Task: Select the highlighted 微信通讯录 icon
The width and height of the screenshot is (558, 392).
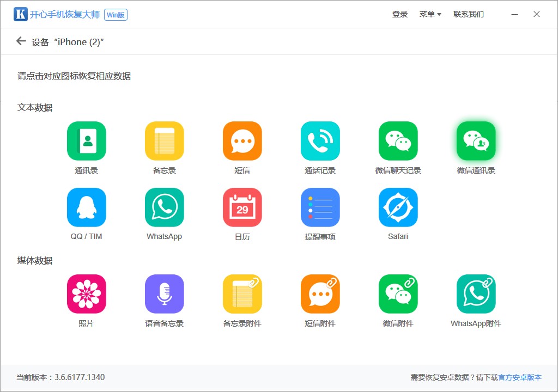Action: (476, 140)
